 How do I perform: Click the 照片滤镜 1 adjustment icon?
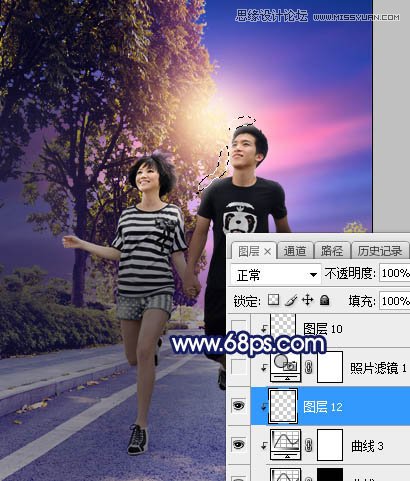[x=286, y=367]
